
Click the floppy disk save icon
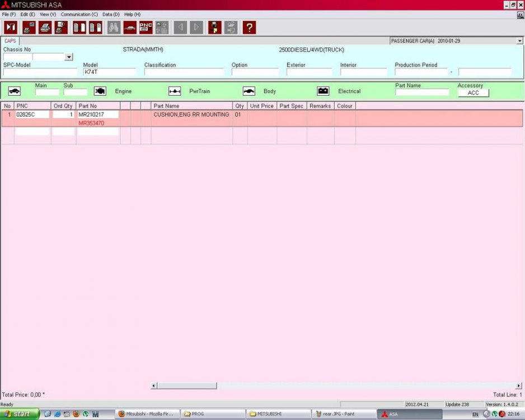215,27
